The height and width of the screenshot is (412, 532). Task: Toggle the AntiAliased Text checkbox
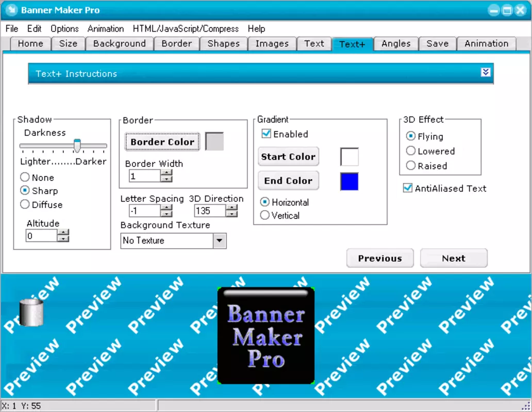click(x=407, y=188)
